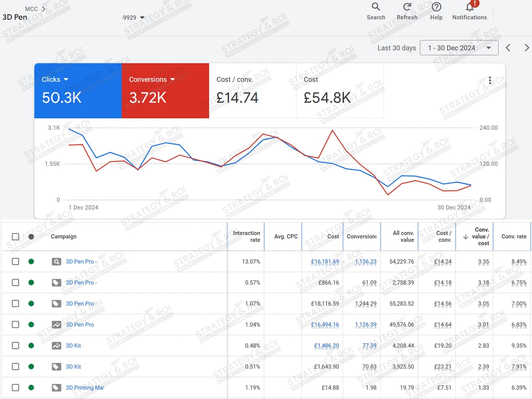532x399 pixels.
Task: Click the Conv. value / cost sort arrow
Action: [x=465, y=237]
